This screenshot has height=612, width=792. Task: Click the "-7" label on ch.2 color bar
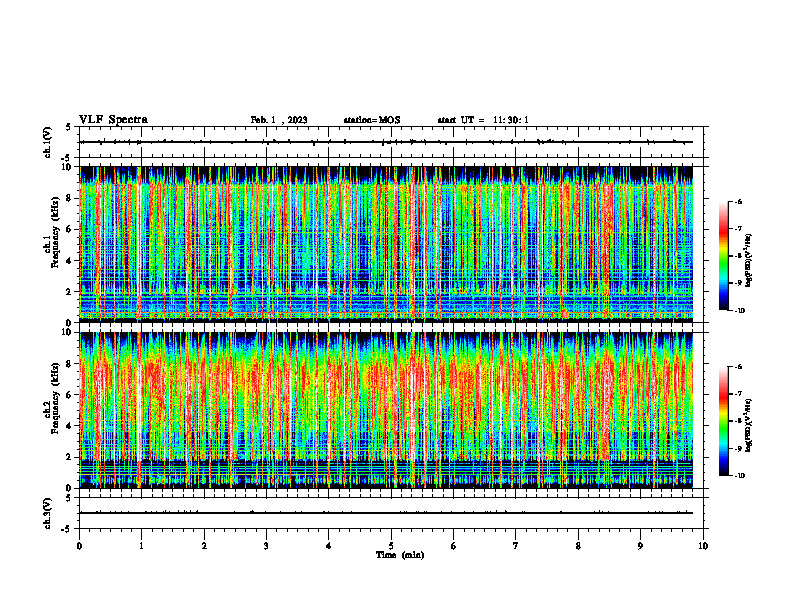click(x=738, y=394)
